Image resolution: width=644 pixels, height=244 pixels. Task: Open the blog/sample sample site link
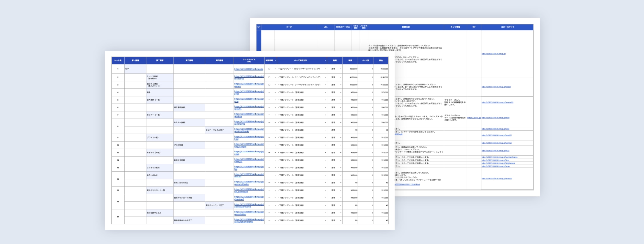tap(249, 145)
